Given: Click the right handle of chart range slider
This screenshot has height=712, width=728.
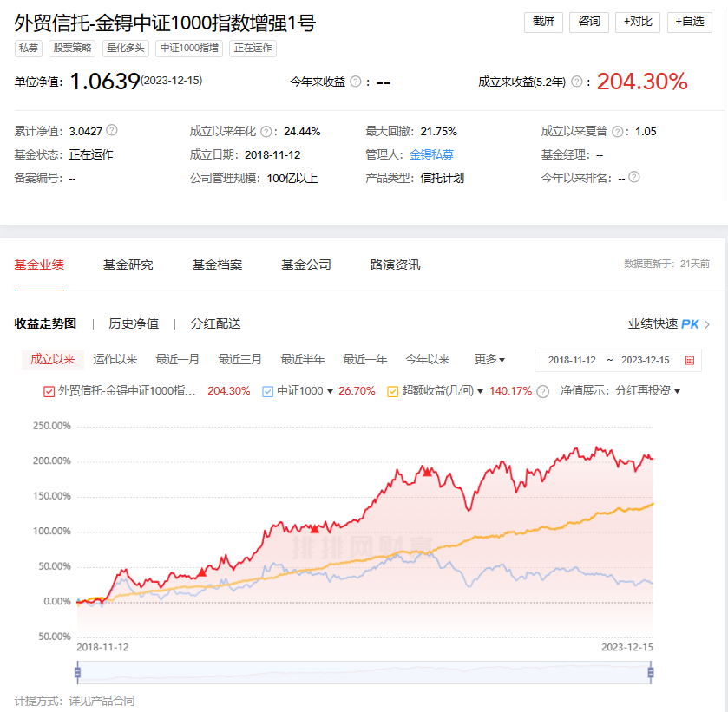Looking at the screenshot, I should pos(651,672).
